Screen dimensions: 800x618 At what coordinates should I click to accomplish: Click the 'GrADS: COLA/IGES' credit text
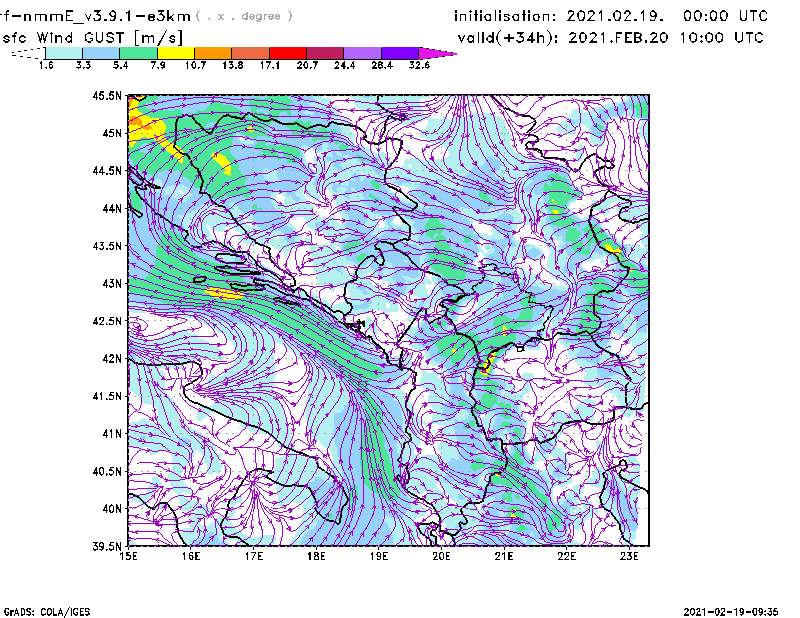click(x=47, y=612)
